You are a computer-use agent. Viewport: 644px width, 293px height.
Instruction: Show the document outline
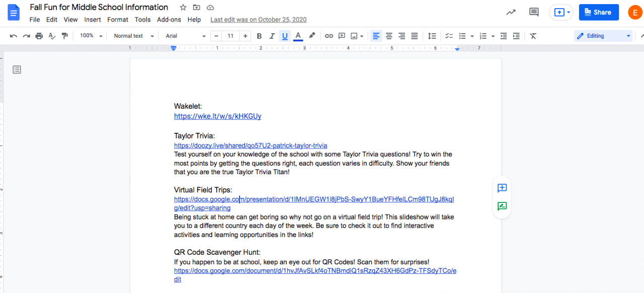17,69
